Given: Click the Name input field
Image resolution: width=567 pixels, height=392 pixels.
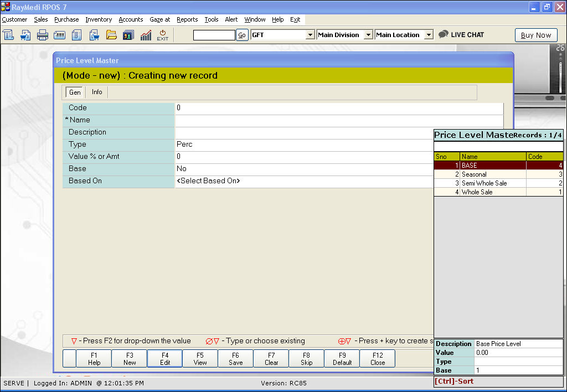Looking at the screenshot, I should (339, 120).
